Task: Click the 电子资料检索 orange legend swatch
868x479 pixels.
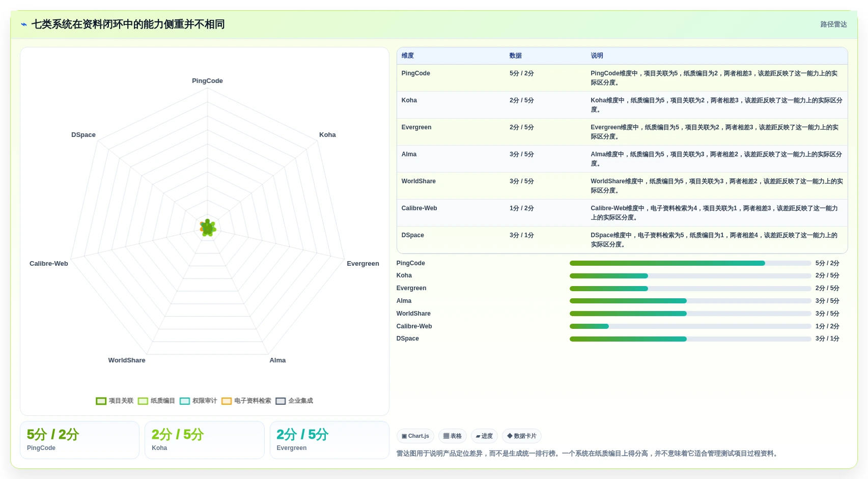Action: point(227,401)
